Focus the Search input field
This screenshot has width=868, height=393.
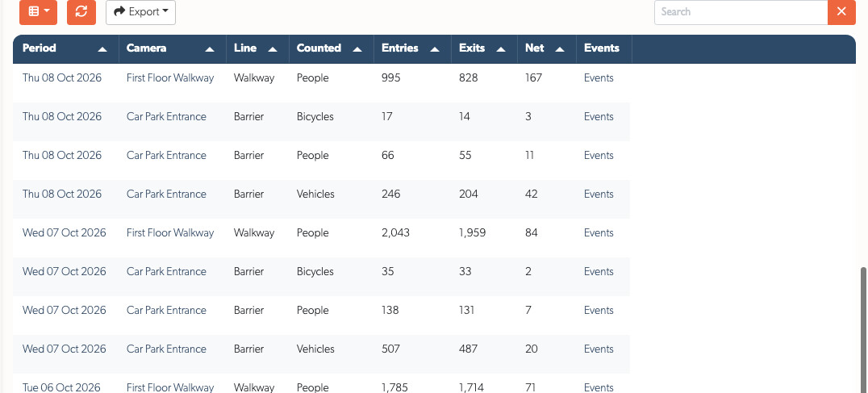point(741,11)
